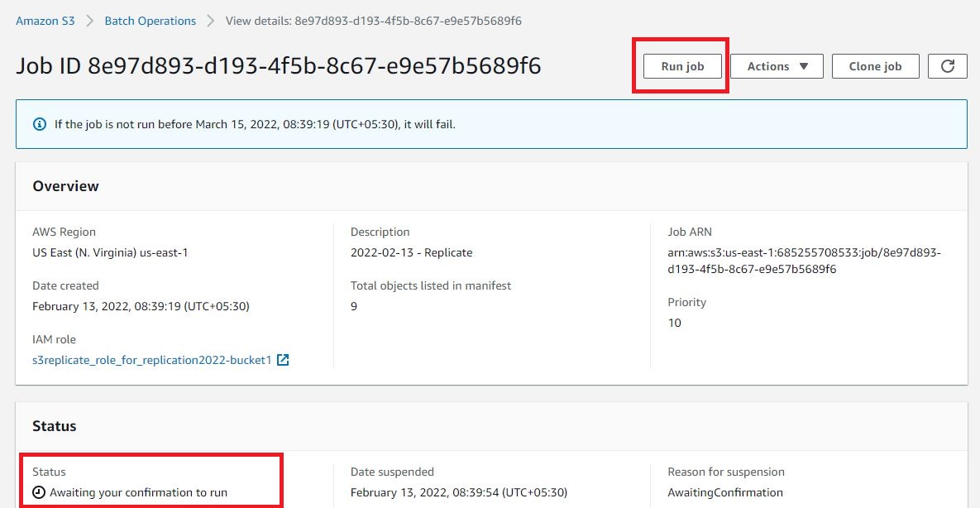Open the IAM role via the external link icon
The height and width of the screenshot is (508, 980).
(x=281, y=359)
